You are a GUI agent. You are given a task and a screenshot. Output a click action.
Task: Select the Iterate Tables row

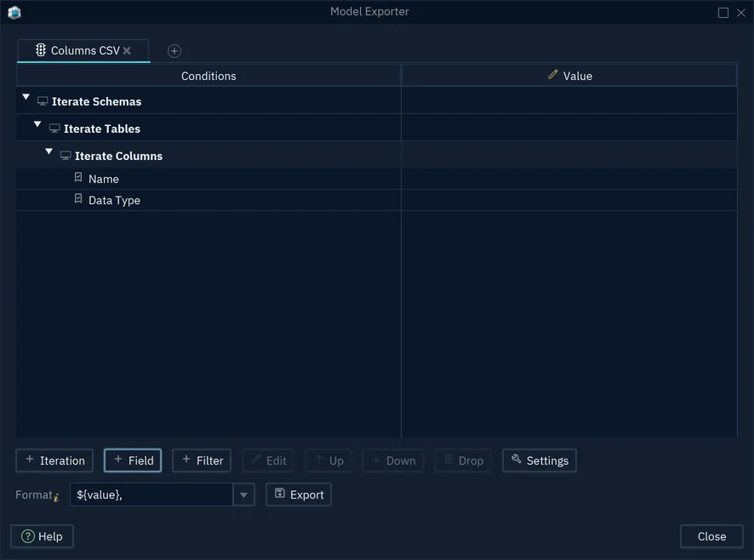pyautogui.click(x=376, y=129)
